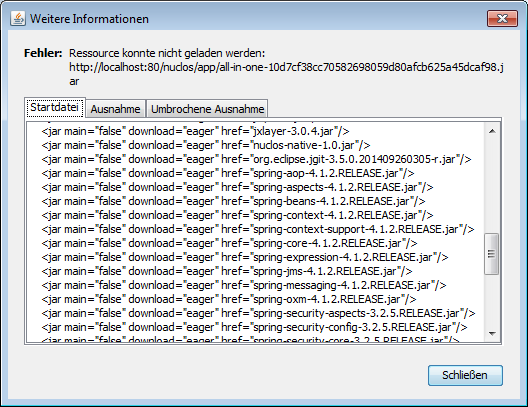The width and height of the screenshot is (528, 407).
Task: Click the Schließen button
Action: pos(465,375)
